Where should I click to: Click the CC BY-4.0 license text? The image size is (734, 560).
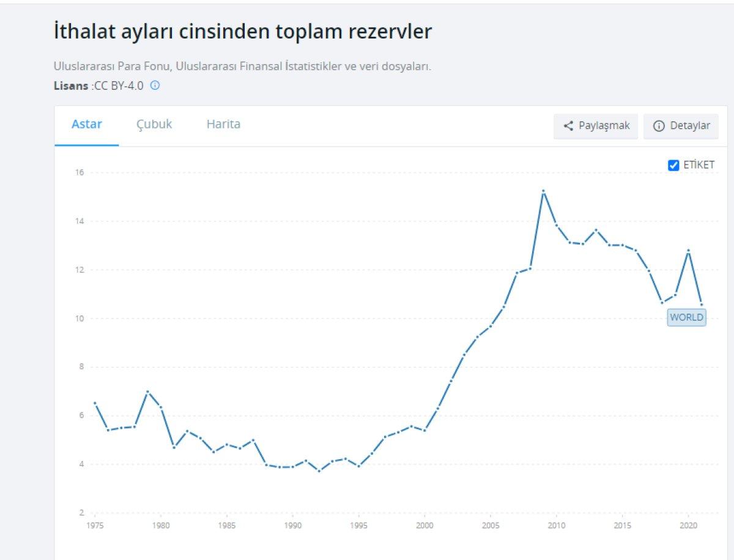(x=119, y=86)
